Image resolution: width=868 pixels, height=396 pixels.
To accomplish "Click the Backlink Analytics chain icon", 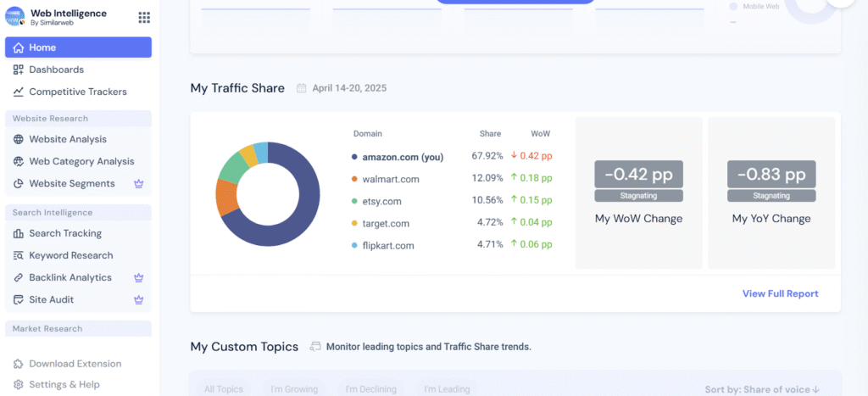I will click(19, 277).
